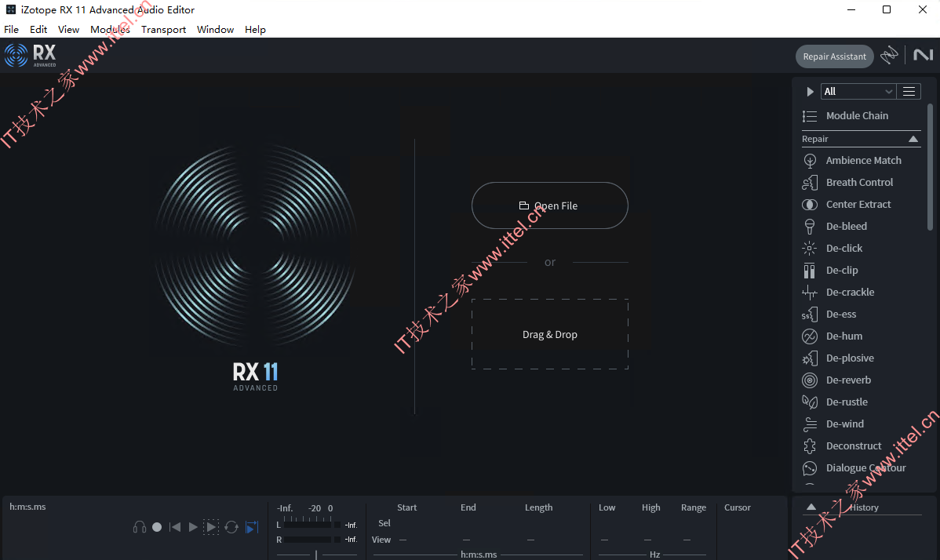Click the iZotope app icon in title bar
This screenshot has height=560, width=940.
(11, 9)
